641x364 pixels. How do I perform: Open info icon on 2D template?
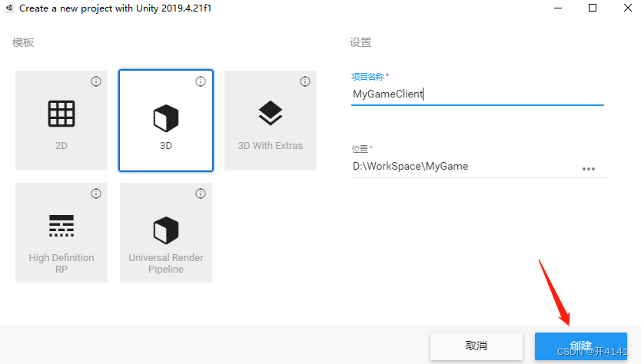96,81
